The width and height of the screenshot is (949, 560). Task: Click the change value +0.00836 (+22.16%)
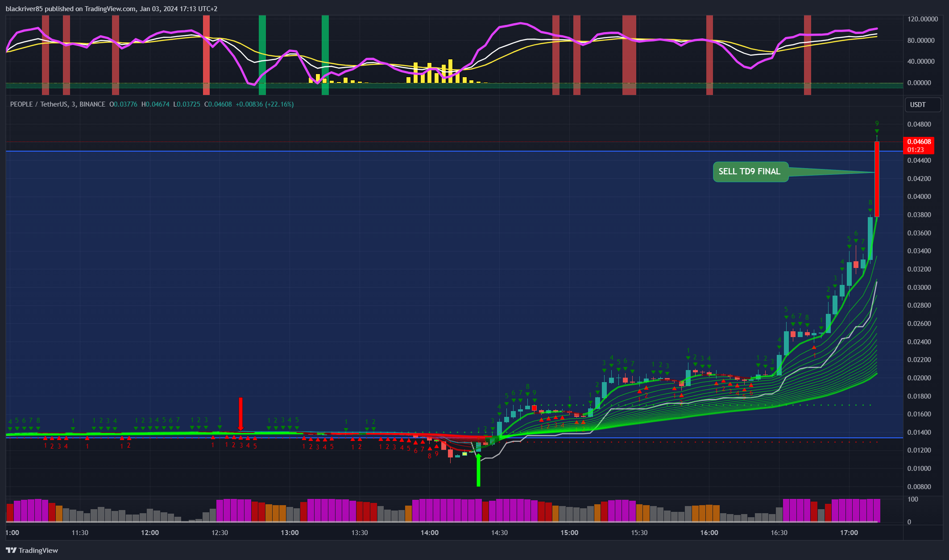click(265, 104)
